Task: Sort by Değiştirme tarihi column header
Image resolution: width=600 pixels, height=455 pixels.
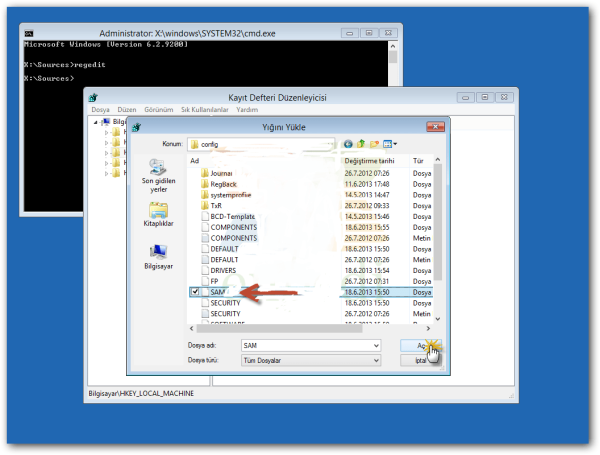Action: click(369, 161)
